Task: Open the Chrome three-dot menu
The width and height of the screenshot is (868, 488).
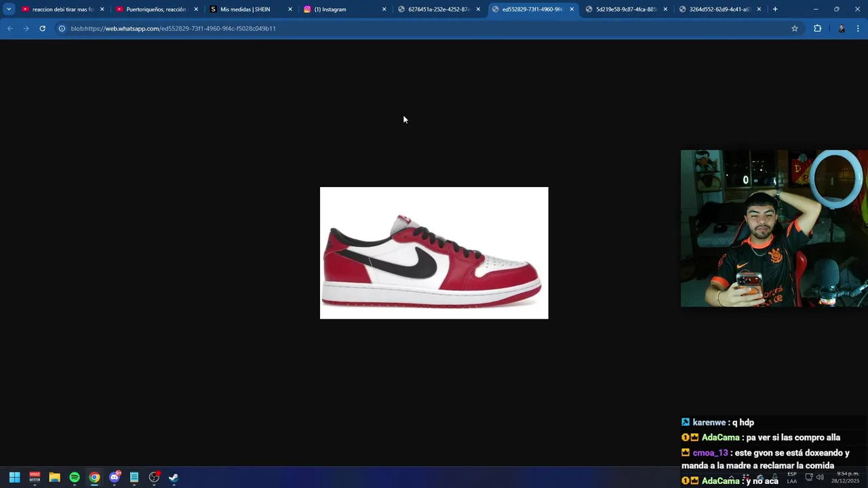Action: tap(858, 28)
